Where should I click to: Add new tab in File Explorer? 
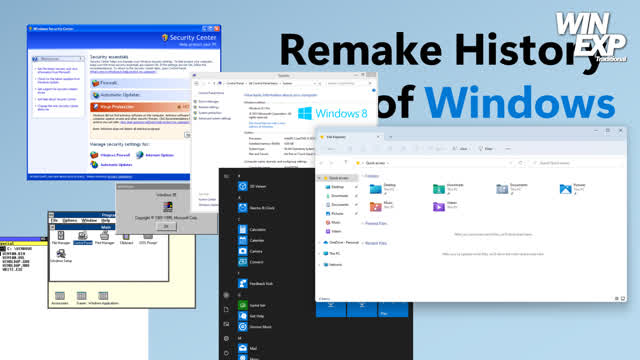[x=391, y=137]
